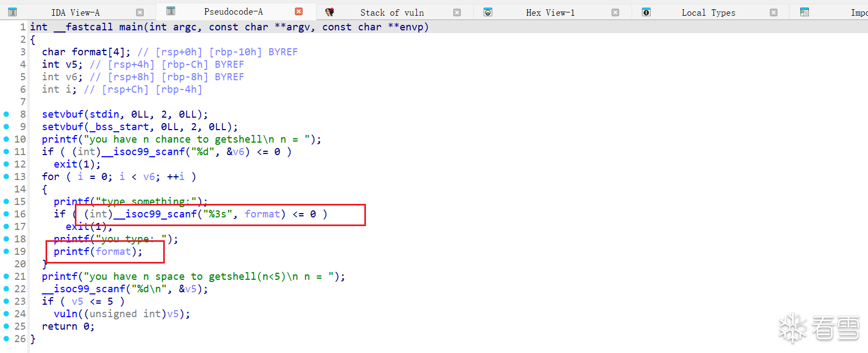The height and width of the screenshot is (353, 868).
Task: Toggle the breakpoint dot on line 9
Action: (7, 126)
